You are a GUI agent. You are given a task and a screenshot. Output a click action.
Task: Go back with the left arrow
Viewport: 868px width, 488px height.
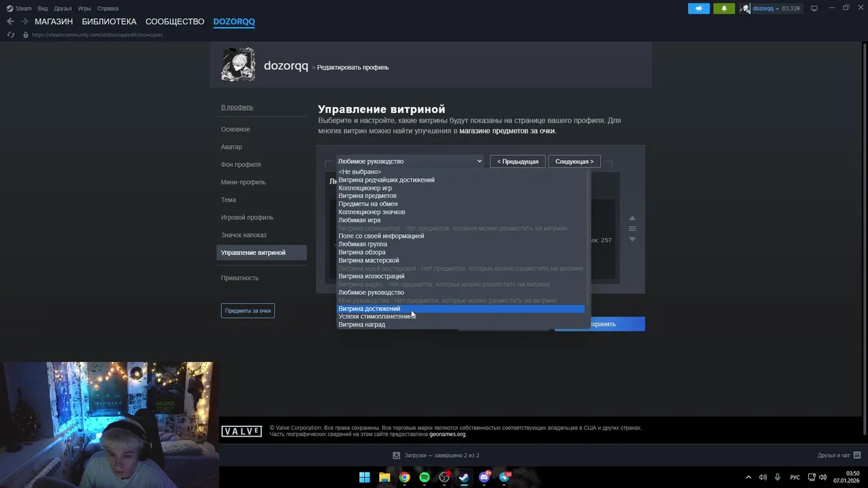pos(10,22)
